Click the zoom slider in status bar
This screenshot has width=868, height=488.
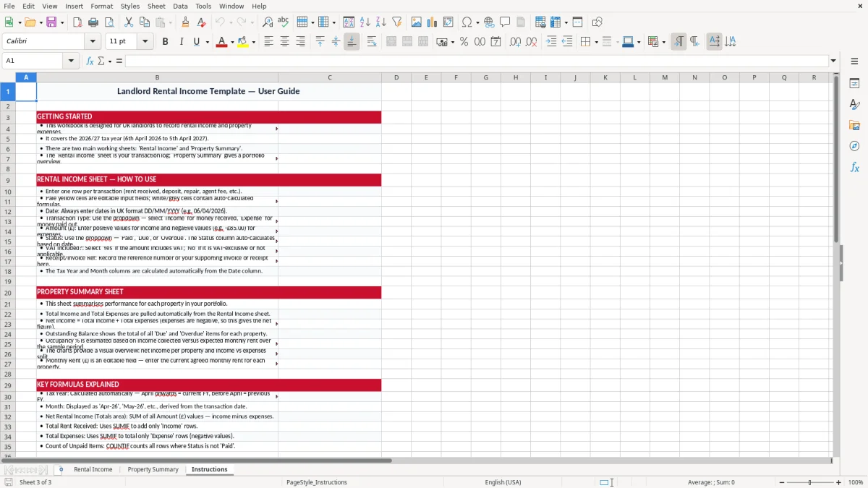click(810, 482)
